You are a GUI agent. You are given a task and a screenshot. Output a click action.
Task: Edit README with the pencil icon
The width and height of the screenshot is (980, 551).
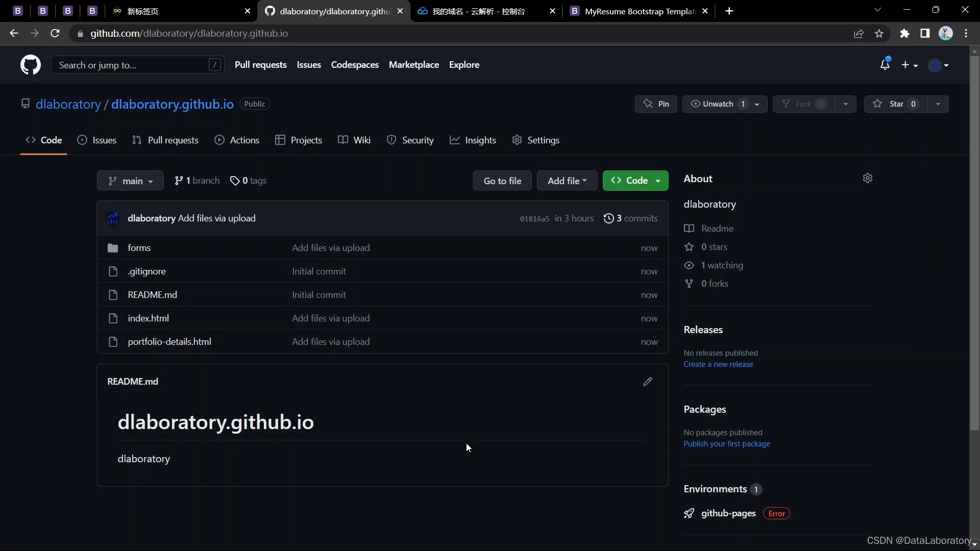point(647,382)
